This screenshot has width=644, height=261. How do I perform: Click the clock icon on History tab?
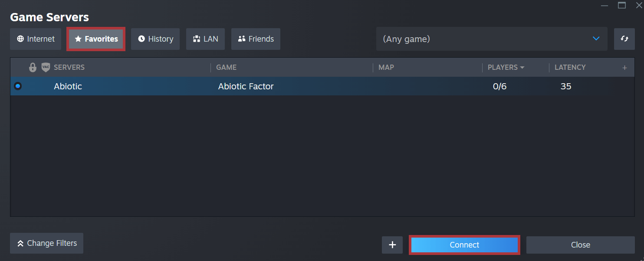tap(141, 39)
